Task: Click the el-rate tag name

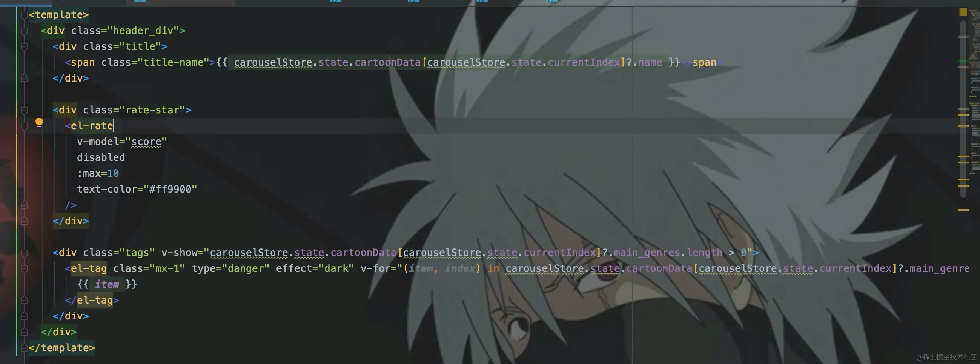Action: click(92, 126)
